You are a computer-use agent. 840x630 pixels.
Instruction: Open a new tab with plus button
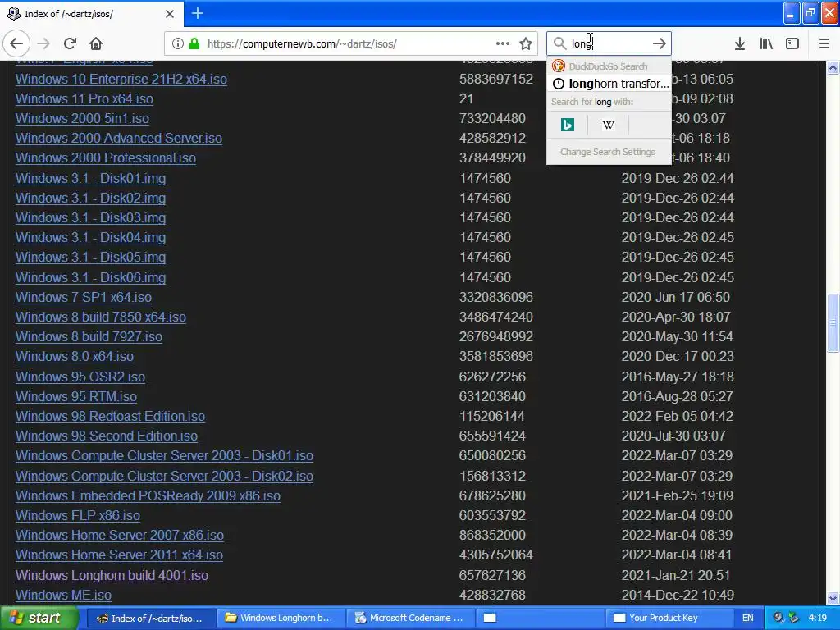click(197, 13)
